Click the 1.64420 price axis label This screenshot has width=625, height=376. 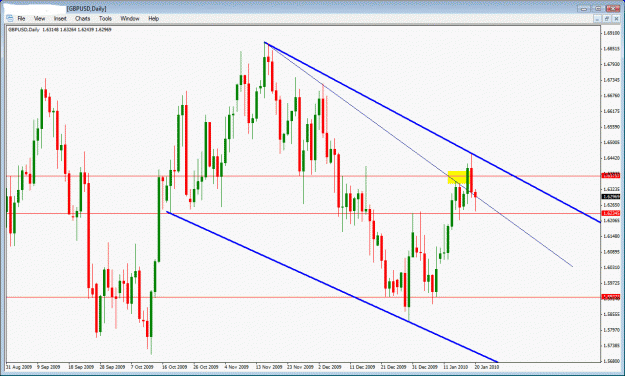tap(611, 158)
